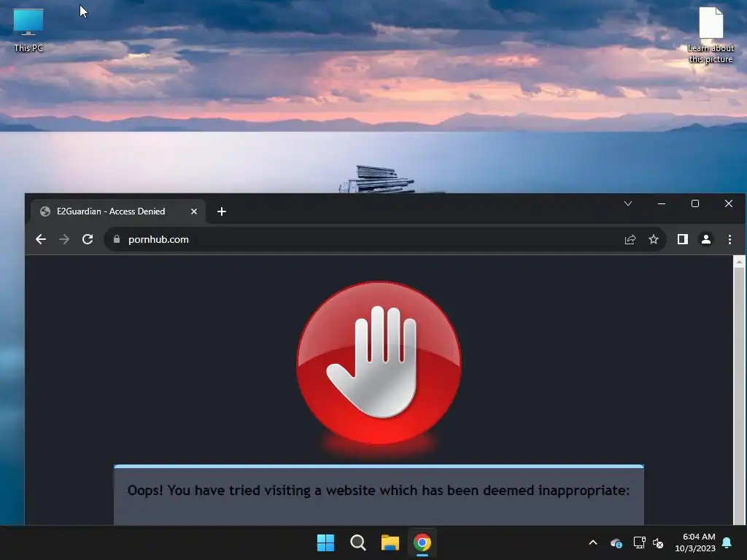Share this page icon in address bar
Image resolution: width=747 pixels, height=560 pixels.
pos(630,239)
